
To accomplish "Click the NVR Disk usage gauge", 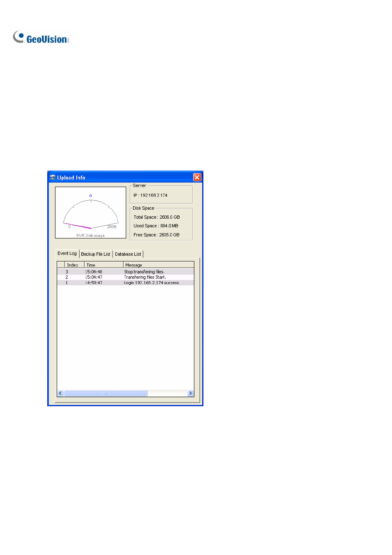I will click(x=90, y=213).
